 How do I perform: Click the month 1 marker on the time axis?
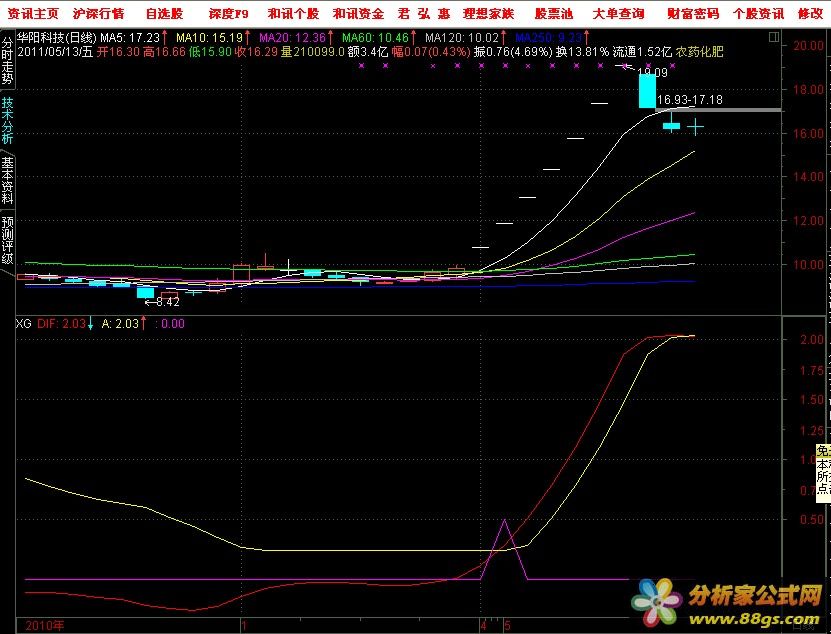[x=244, y=626]
